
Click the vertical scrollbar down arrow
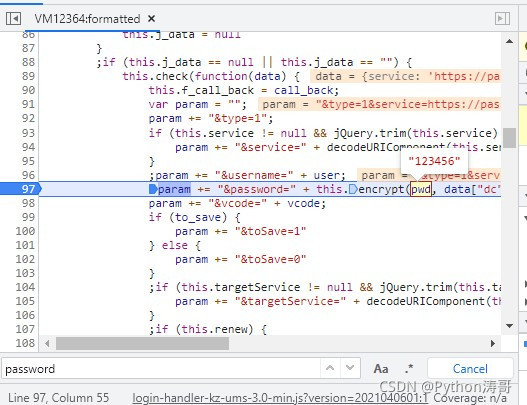(510, 326)
